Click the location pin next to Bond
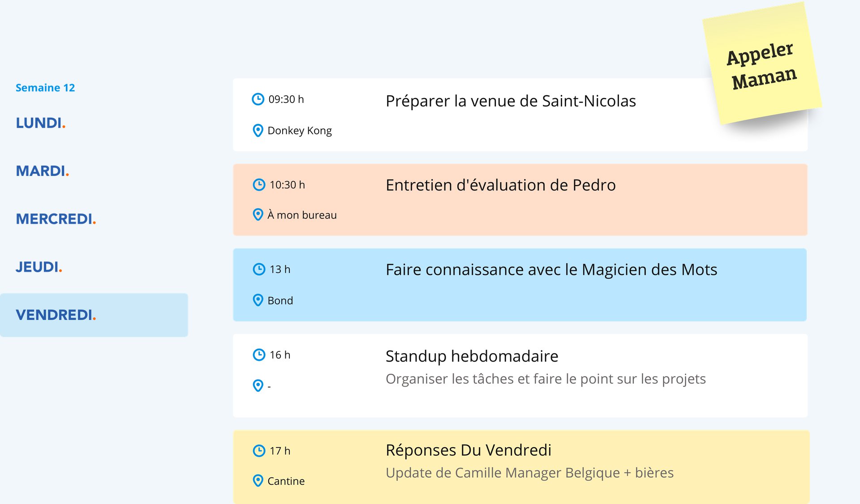860x504 pixels. (x=258, y=300)
